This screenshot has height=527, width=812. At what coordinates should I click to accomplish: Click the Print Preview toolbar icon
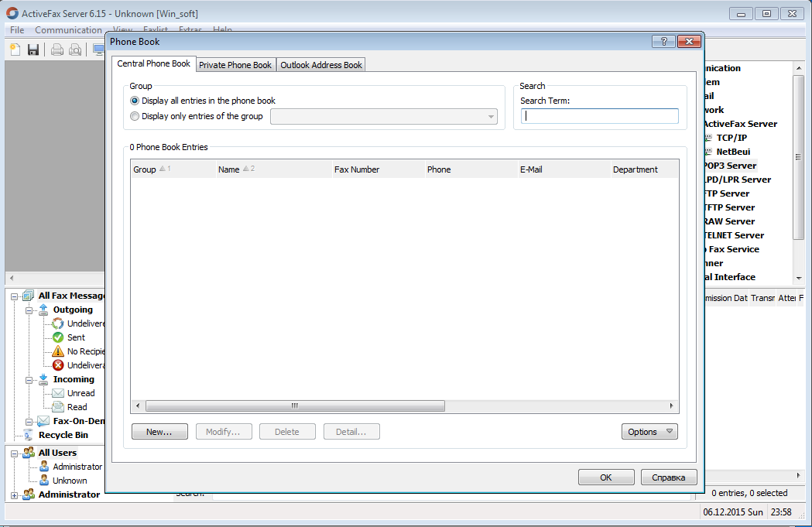pos(75,50)
